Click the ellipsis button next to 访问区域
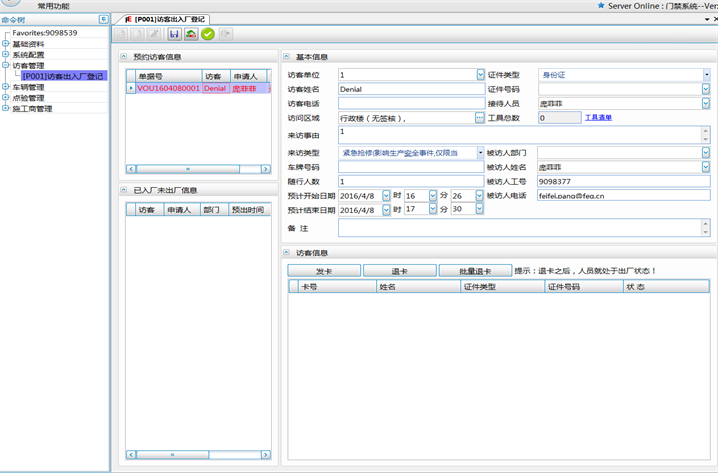The height and width of the screenshot is (473, 718). [x=479, y=118]
